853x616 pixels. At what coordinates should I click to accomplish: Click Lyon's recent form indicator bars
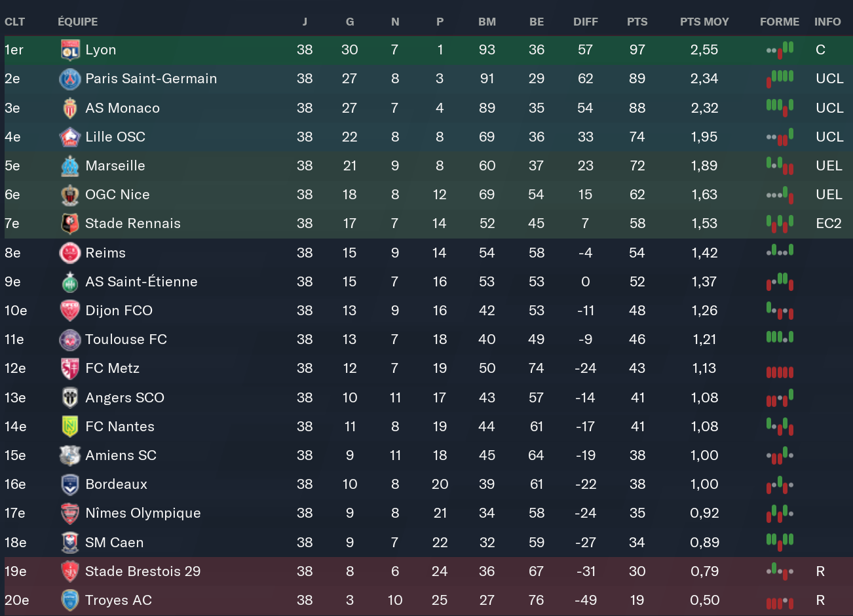(780, 50)
